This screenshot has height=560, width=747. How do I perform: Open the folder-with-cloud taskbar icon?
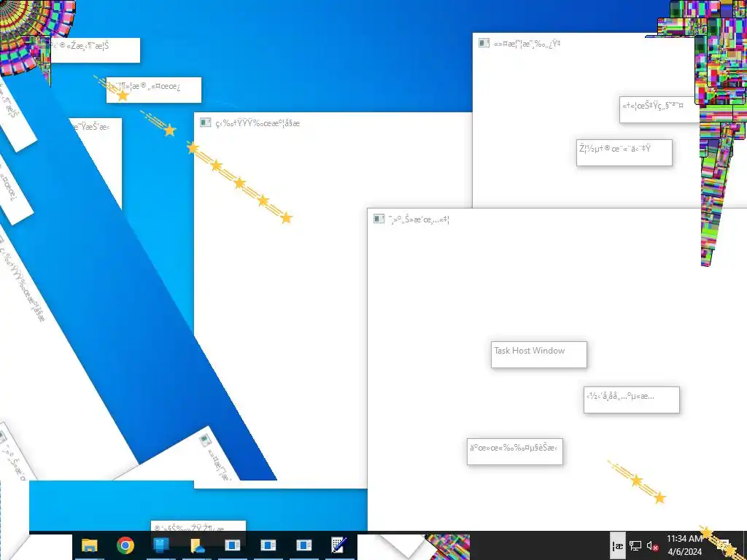pos(197,545)
